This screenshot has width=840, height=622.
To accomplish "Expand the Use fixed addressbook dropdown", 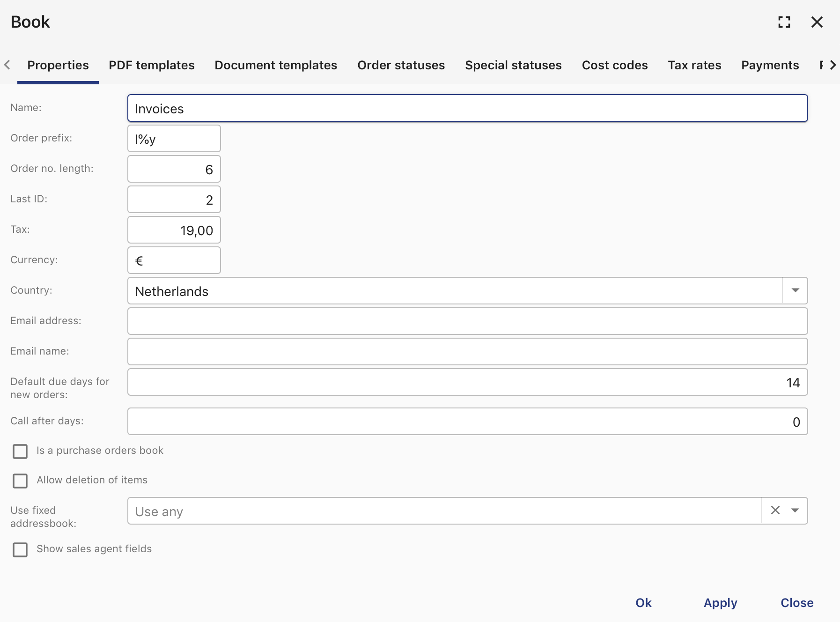I will coord(795,511).
